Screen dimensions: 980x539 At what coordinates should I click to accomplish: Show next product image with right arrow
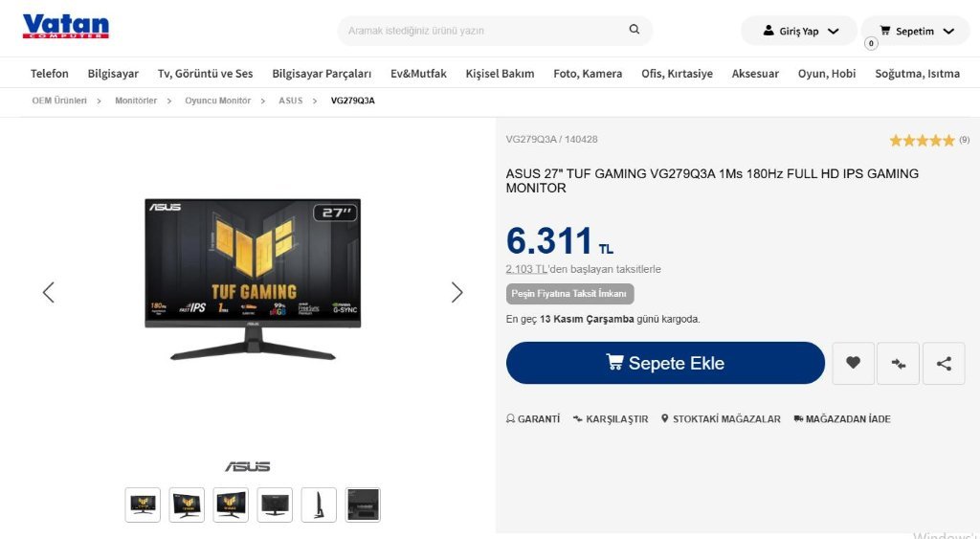457,292
